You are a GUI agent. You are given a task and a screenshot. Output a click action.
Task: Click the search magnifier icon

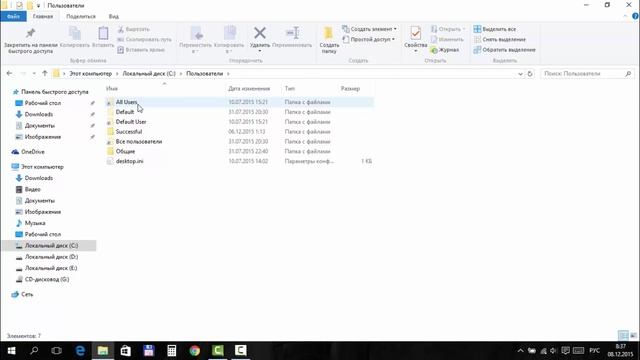(628, 73)
